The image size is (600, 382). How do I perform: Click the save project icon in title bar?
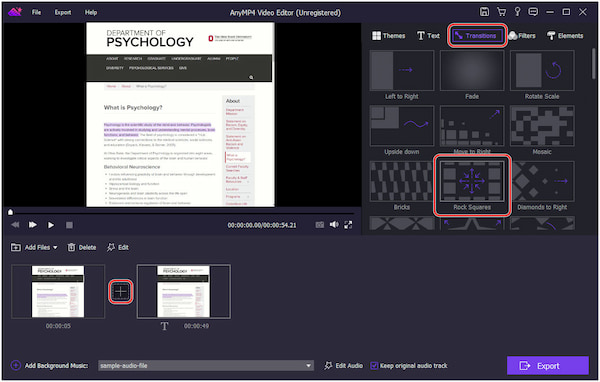[484, 12]
